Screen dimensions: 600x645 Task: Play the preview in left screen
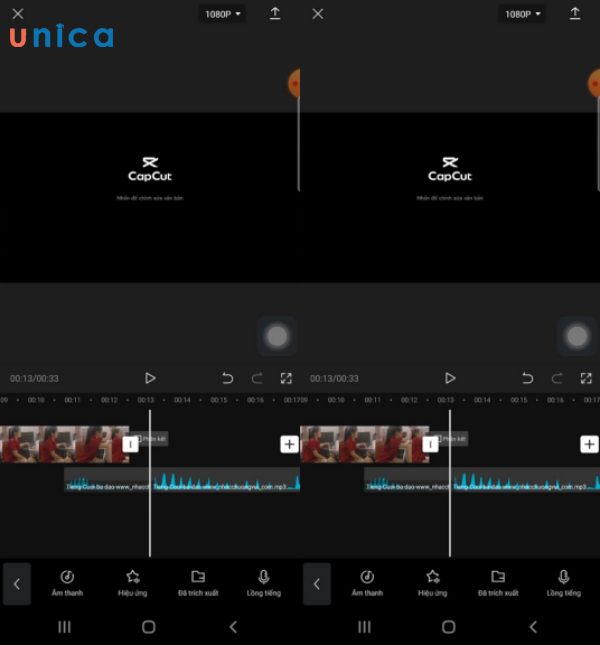click(x=150, y=378)
